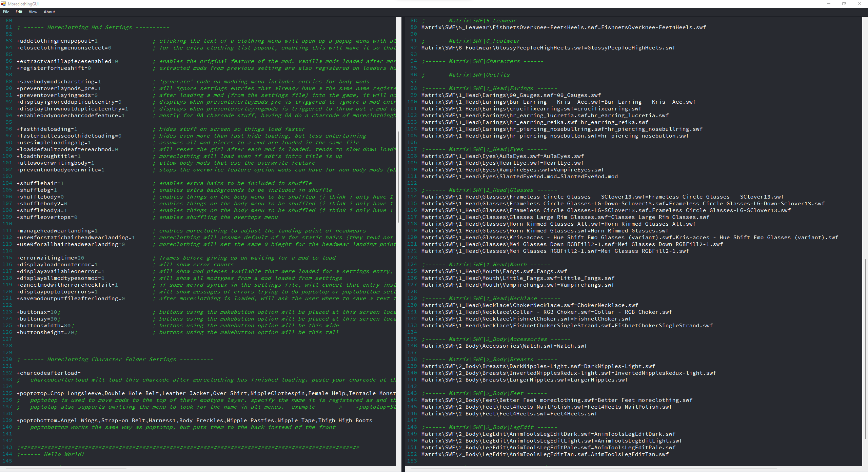This screenshot has height=472, width=868.
Task: Click the MoreclothingGUI app icon in title bar
Action: point(3,4)
